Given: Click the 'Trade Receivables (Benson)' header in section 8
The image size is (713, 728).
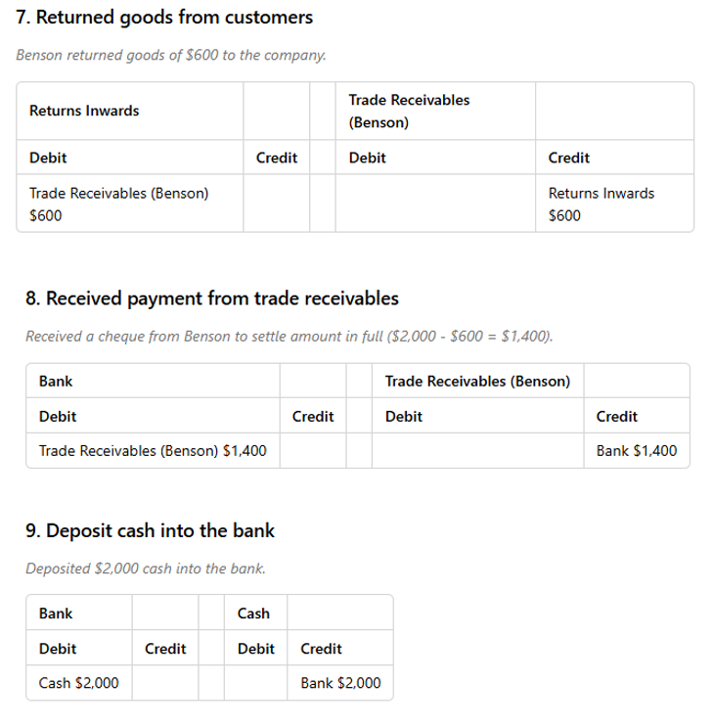Looking at the screenshot, I should [477, 382].
